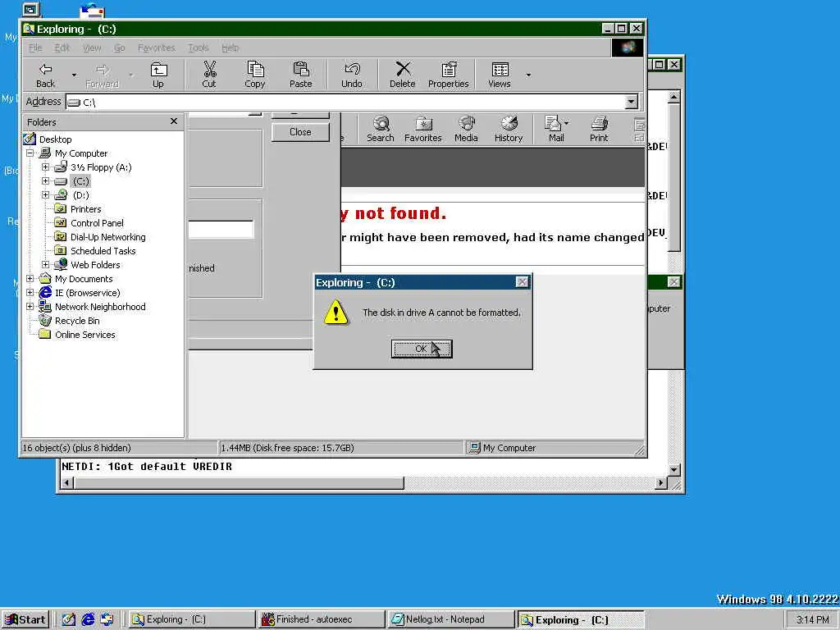Viewport: 840px width, 630px height.
Task: Open Properties from the toolbar
Action: [x=449, y=75]
